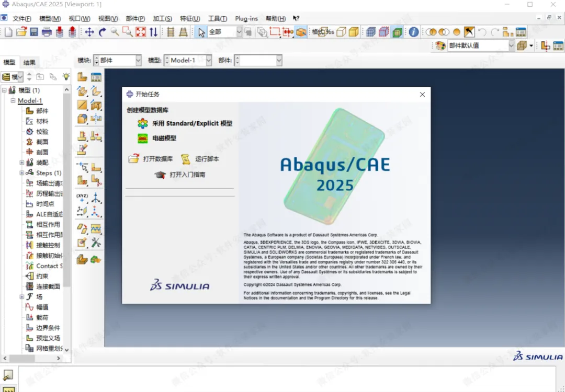Toggle the light bulb filter icon
Viewport: 565px width, 392px height.
click(66, 76)
